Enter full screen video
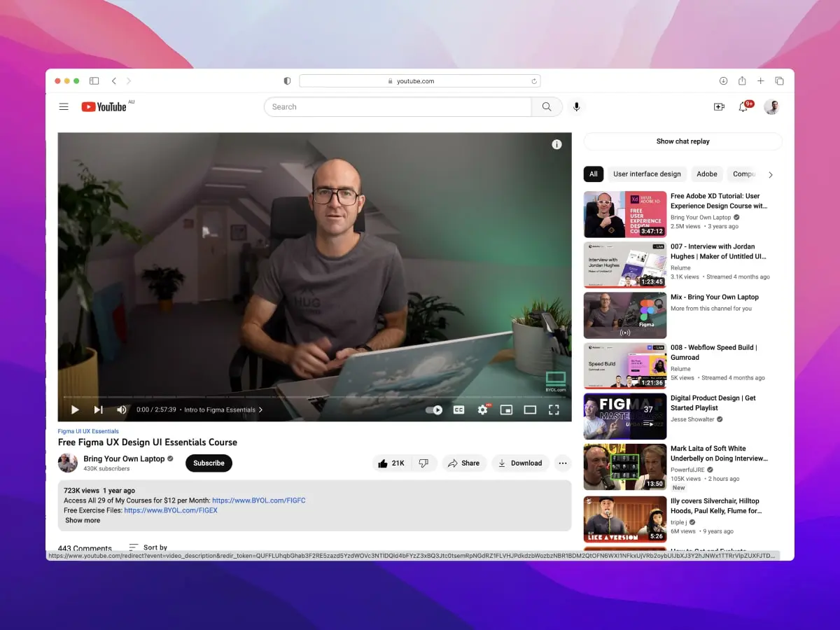 pyautogui.click(x=554, y=410)
